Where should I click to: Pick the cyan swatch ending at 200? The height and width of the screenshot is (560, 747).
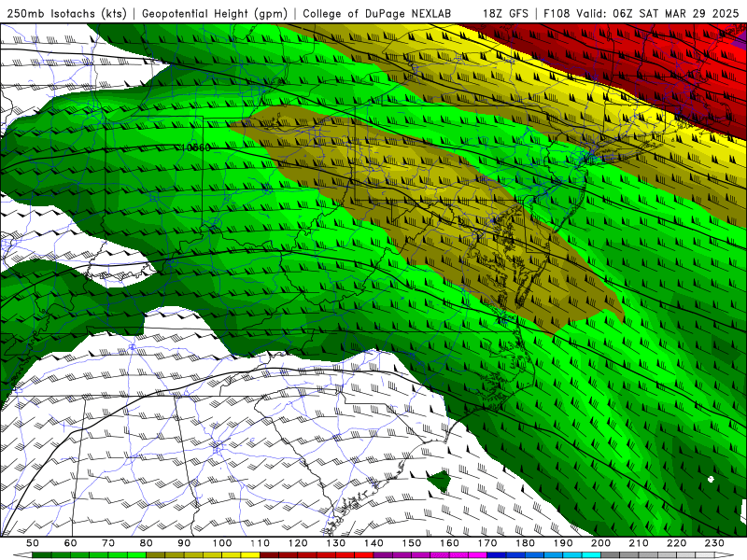(x=591, y=555)
